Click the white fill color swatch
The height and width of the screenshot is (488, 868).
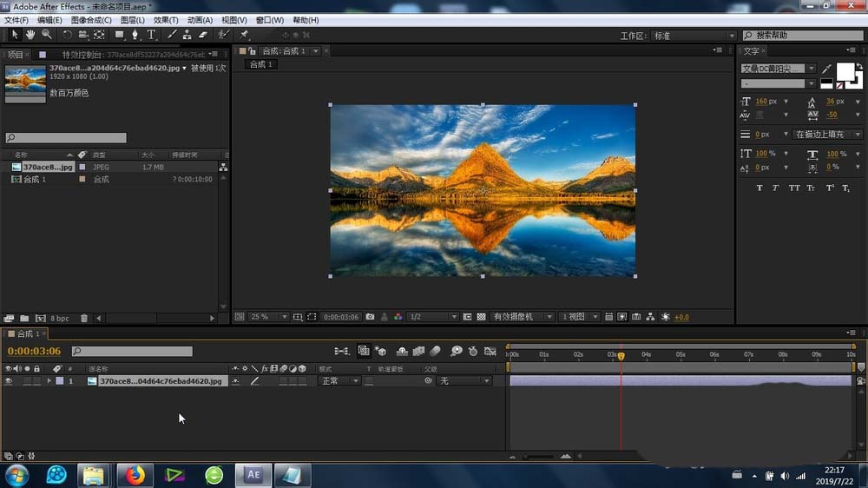pyautogui.click(x=845, y=71)
